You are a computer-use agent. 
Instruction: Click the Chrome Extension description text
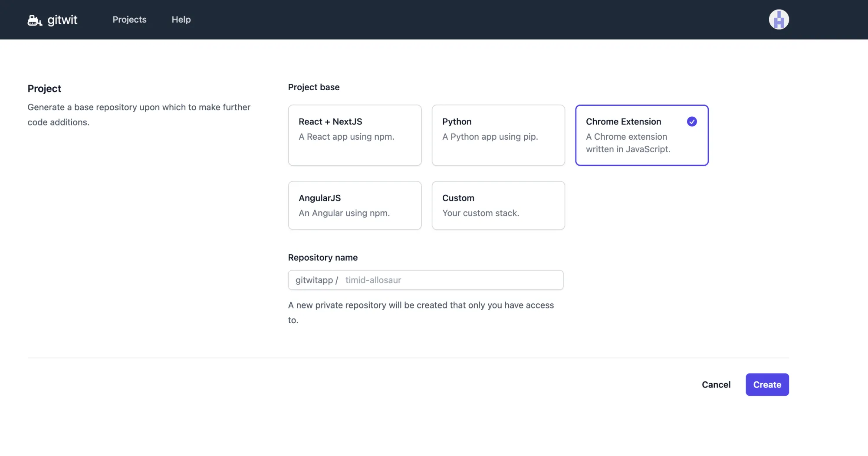pos(628,143)
